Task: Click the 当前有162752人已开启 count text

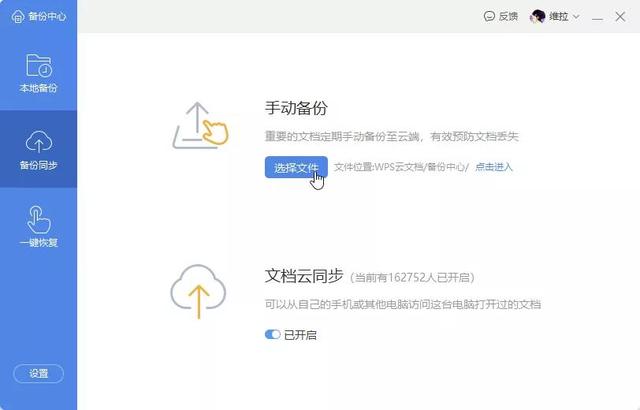Action: (x=412, y=278)
